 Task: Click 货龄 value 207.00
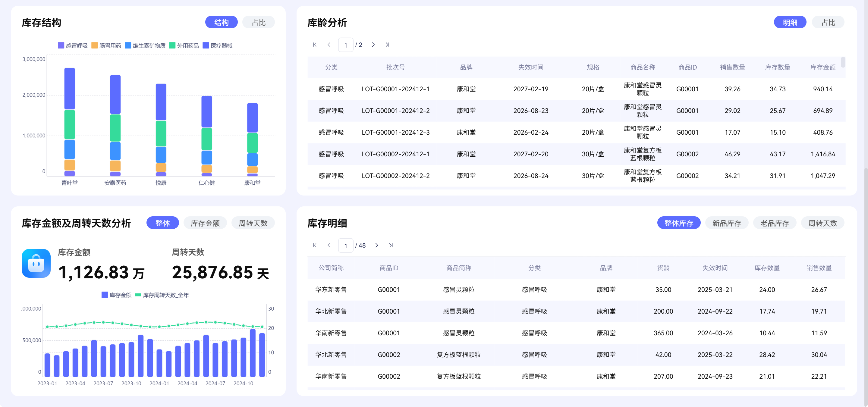point(663,376)
